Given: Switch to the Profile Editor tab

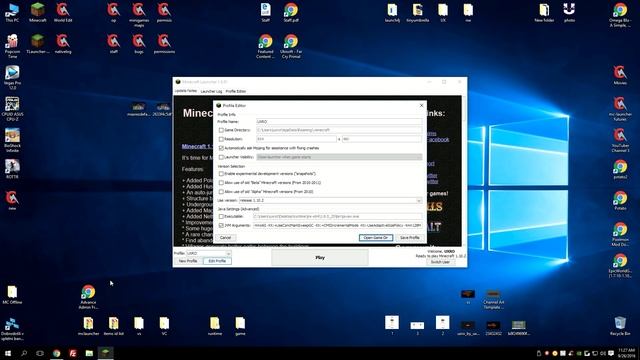Looking at the screenshot, I should (236, 91).
